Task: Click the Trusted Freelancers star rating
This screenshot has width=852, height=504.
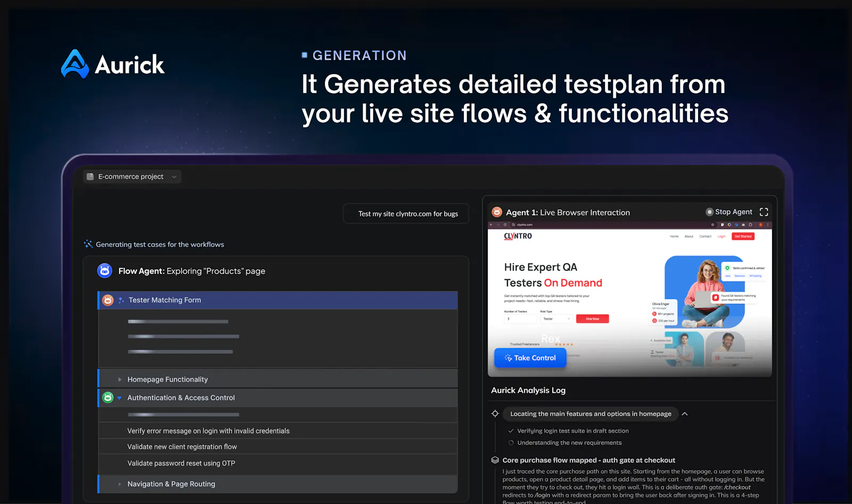Action: click(564, 344)
